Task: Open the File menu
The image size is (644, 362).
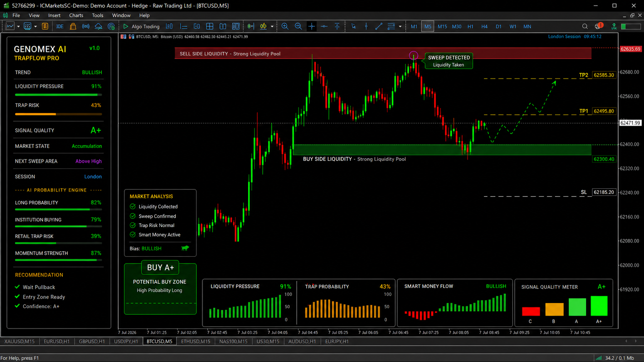Action: coord(16,15)
